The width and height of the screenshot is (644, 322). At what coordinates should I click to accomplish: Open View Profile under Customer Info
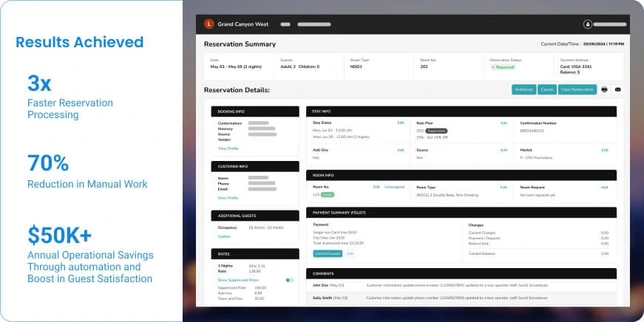[x=228, y=198]
